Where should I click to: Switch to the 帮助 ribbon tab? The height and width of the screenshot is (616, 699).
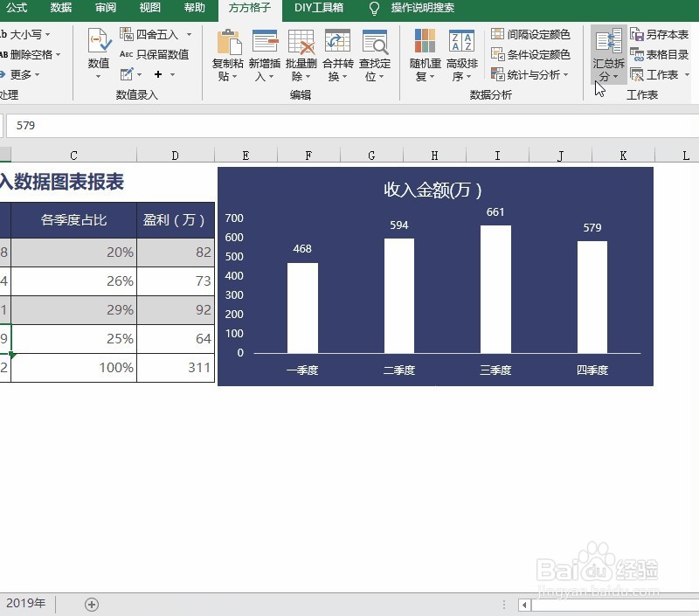pyautogui.click(x=194, y=8)
